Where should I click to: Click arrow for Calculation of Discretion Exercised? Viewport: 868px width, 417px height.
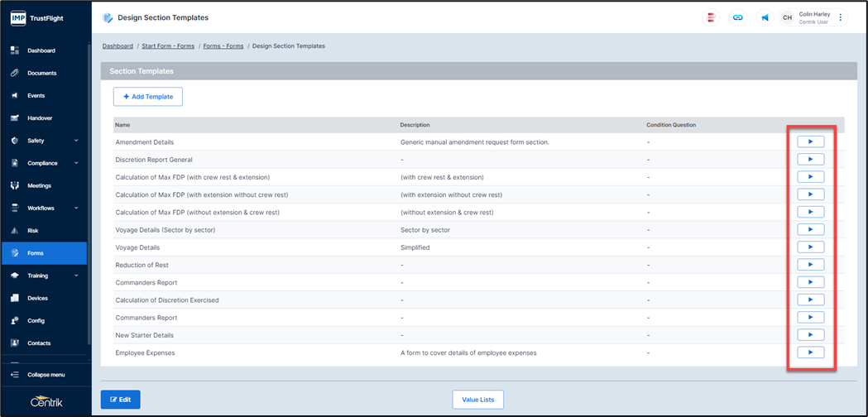pos(810,300)
